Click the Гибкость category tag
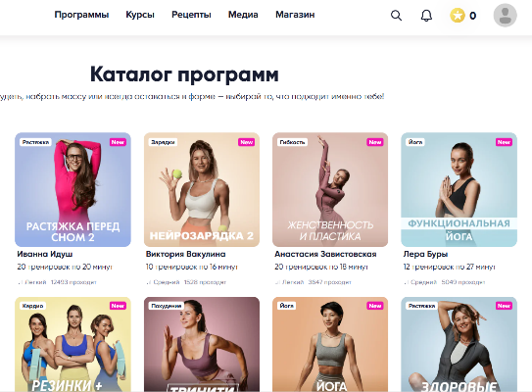 coord(292,142)
